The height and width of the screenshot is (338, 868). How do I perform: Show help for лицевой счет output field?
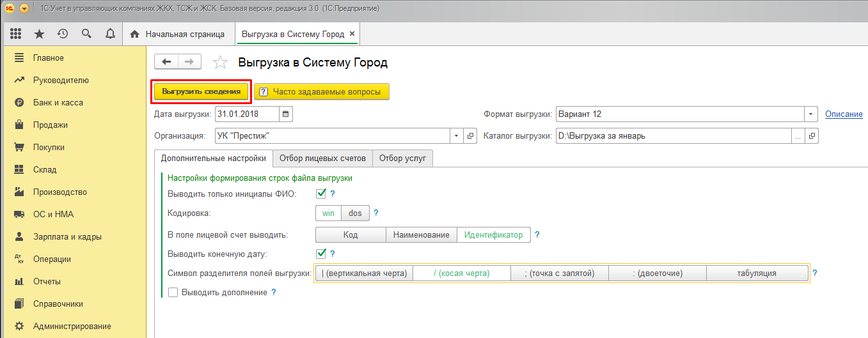[x=537, y=235]
